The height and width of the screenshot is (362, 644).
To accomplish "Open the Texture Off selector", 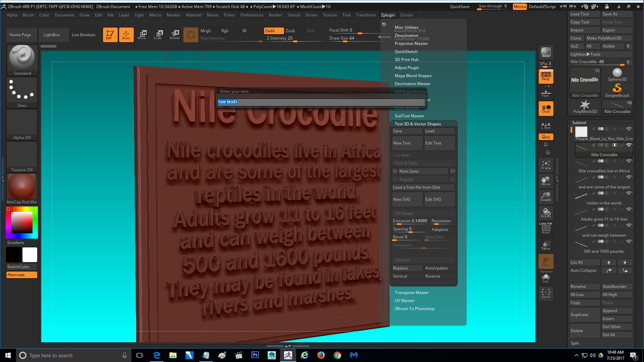I will click(x=22, y=157).
